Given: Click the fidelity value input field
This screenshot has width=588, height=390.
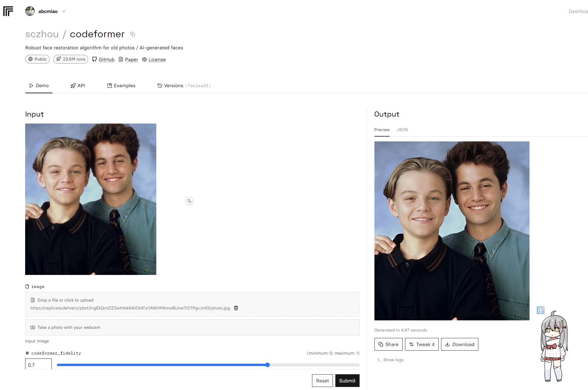Looking at the screenshot, I should point(38,365).
